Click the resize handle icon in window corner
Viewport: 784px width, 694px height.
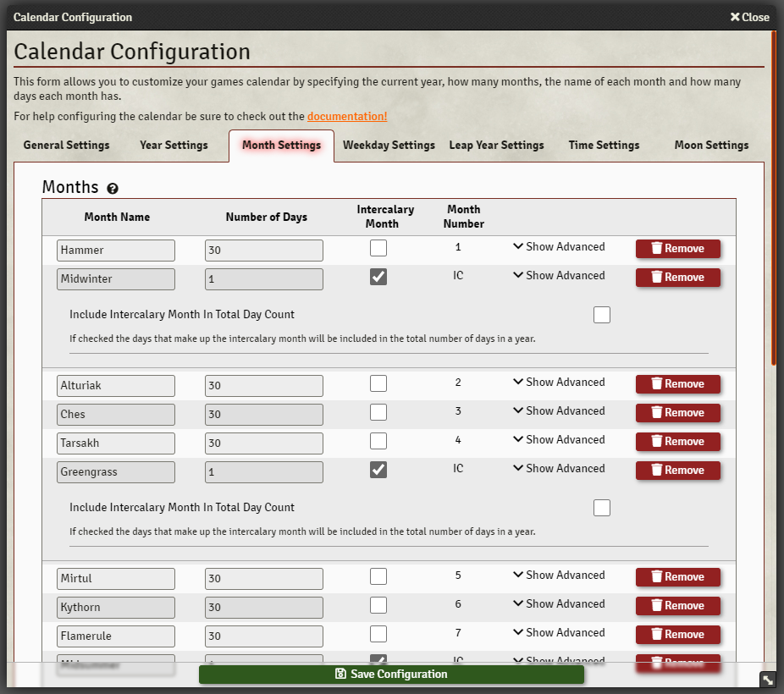point(768,680)
